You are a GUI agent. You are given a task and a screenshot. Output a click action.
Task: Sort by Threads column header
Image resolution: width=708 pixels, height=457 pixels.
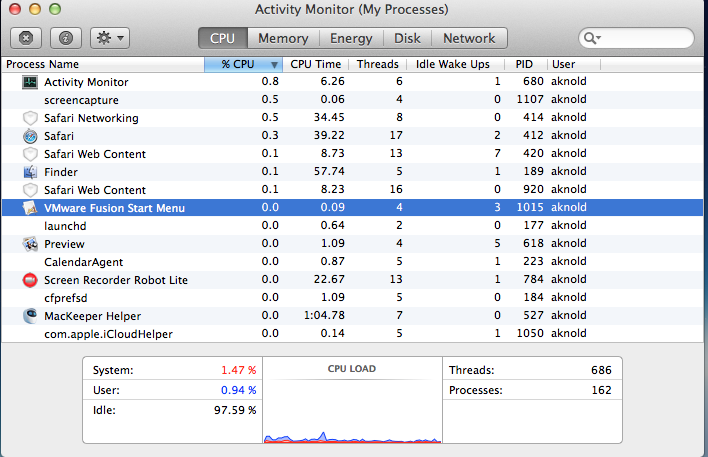(377, 64)
